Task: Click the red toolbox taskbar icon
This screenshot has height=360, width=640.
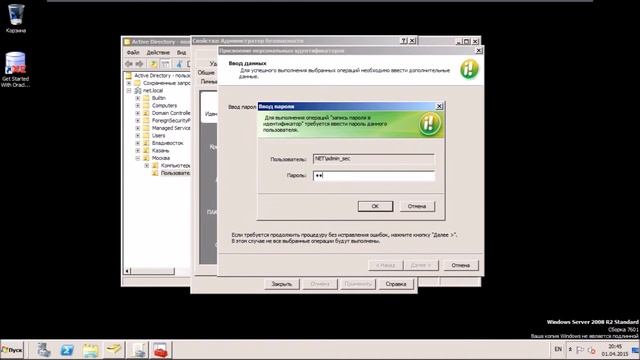Action: [x=161, y=350]
